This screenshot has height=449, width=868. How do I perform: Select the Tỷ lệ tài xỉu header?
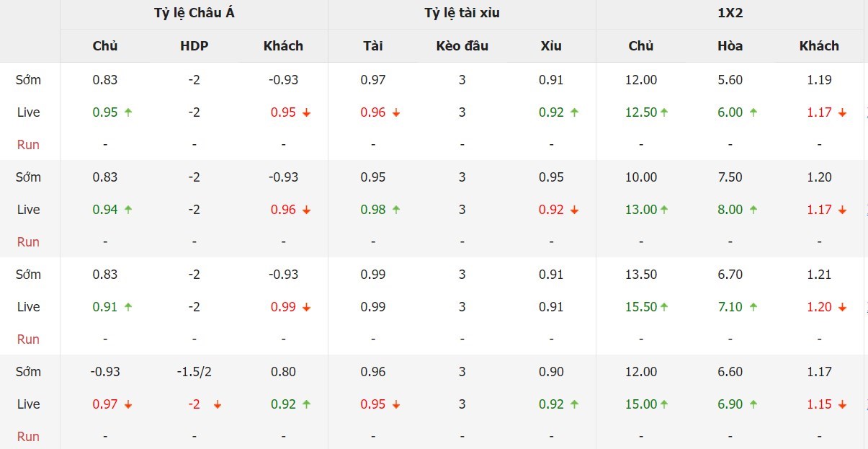click(462, 14)
